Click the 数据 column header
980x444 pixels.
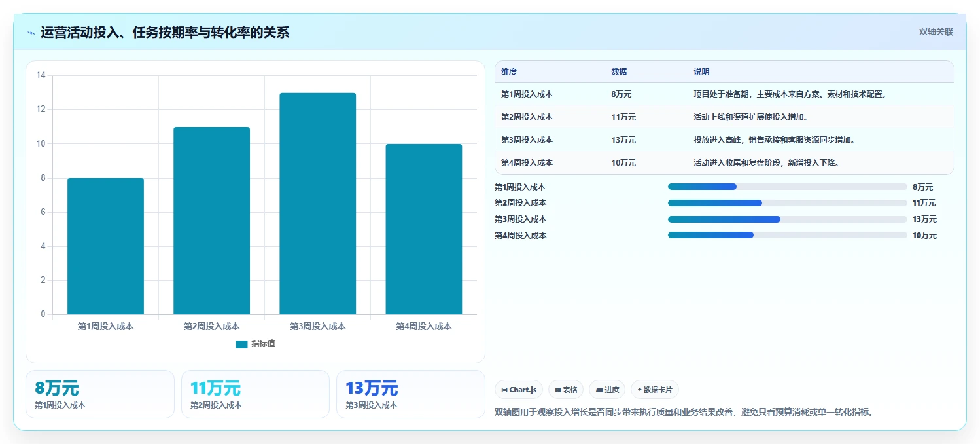tap(619, 72)
